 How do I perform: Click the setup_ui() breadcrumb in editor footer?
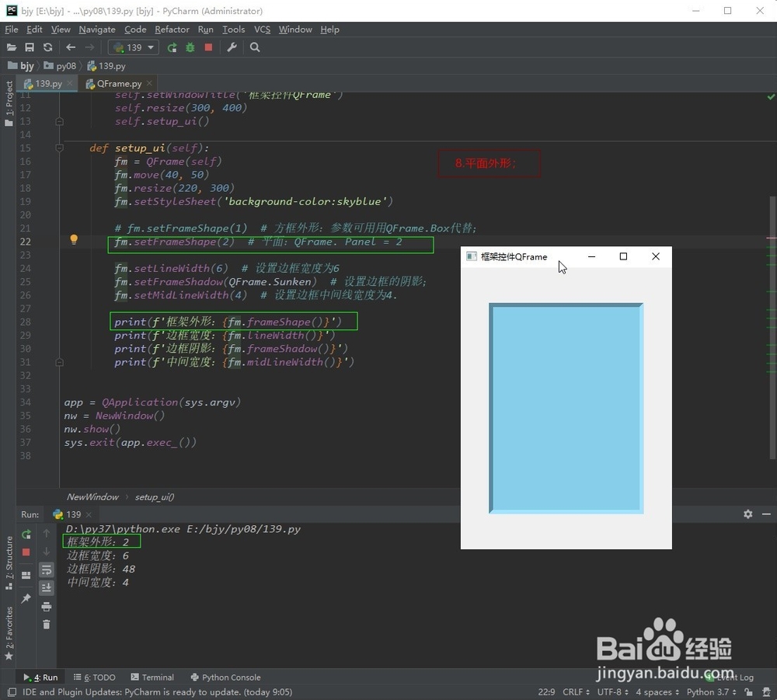click(155, 497)
